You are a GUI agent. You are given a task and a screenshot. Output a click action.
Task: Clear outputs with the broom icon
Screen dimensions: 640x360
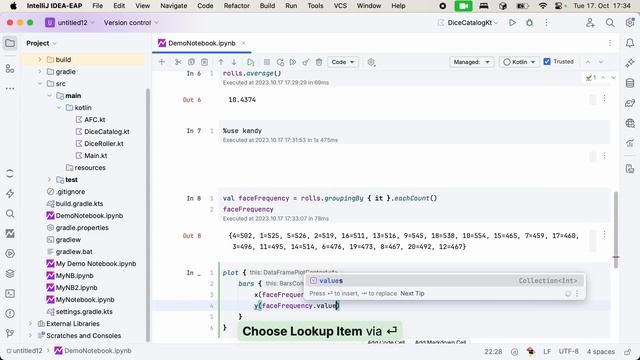[x=305, y=62]
